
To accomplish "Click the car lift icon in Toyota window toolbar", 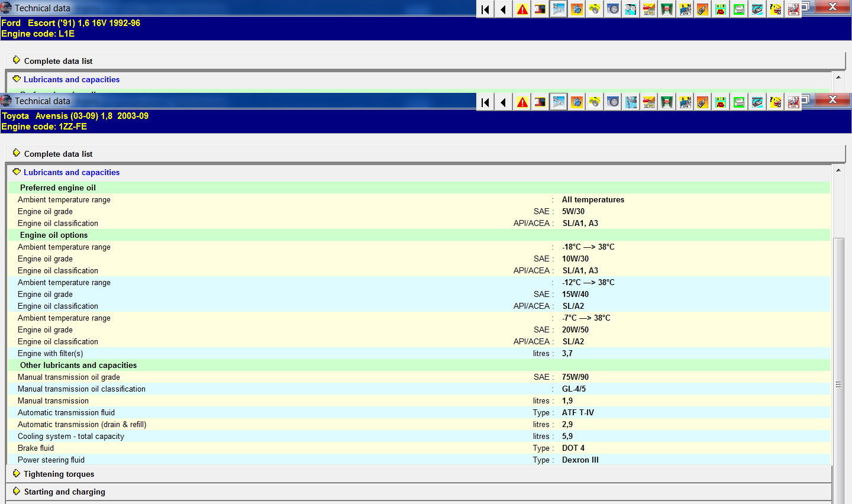I will click(667, 102).
